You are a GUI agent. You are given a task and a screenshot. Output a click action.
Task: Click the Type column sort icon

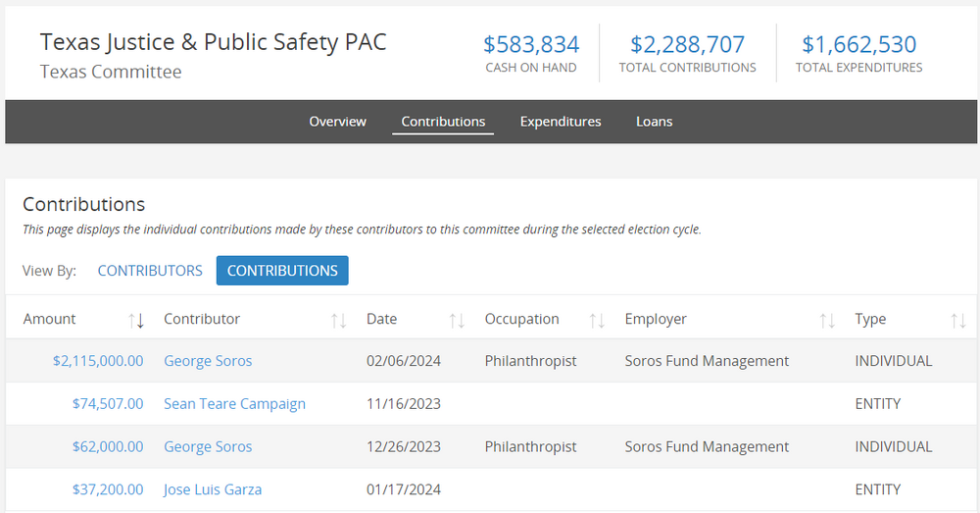(958, 320)
